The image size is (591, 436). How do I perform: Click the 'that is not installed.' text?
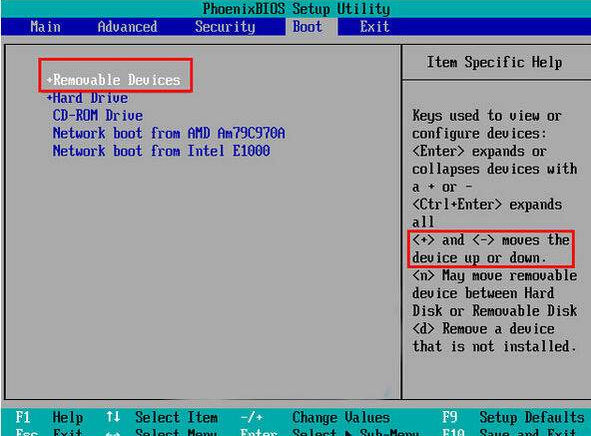(495, 346)
